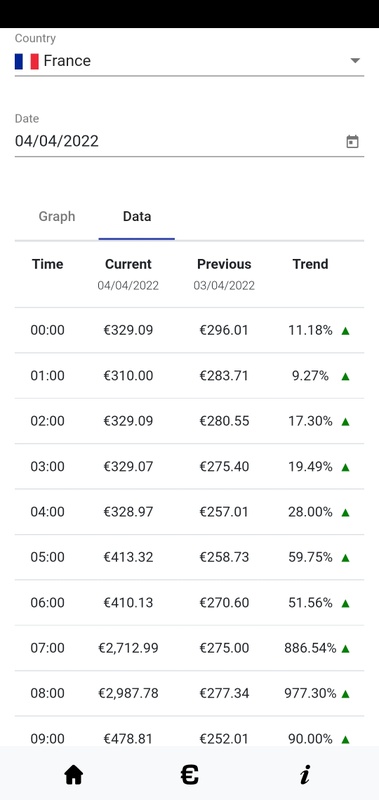Select the 08:00 row price €2,987.78
This screenshot has width=379, height=800.
point(128,693)
